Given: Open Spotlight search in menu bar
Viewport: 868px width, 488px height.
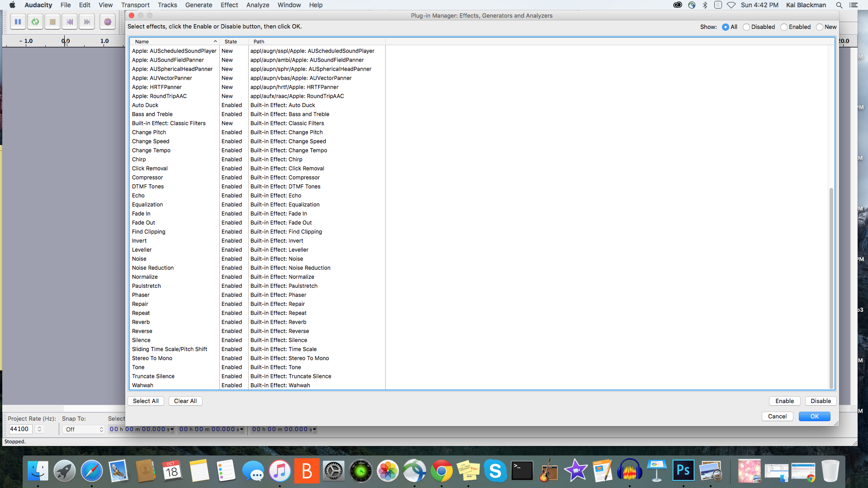Looking at the screenshot, I should 839,5.
